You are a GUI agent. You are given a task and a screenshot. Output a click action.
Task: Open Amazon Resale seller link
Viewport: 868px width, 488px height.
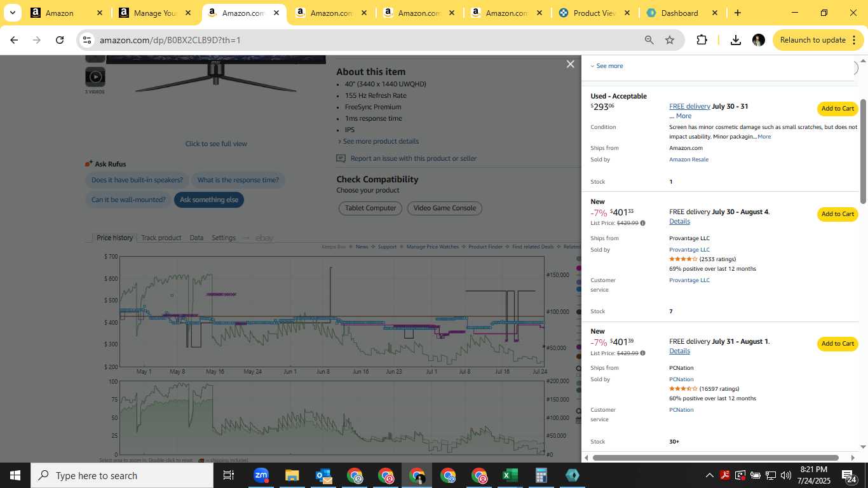689,159
